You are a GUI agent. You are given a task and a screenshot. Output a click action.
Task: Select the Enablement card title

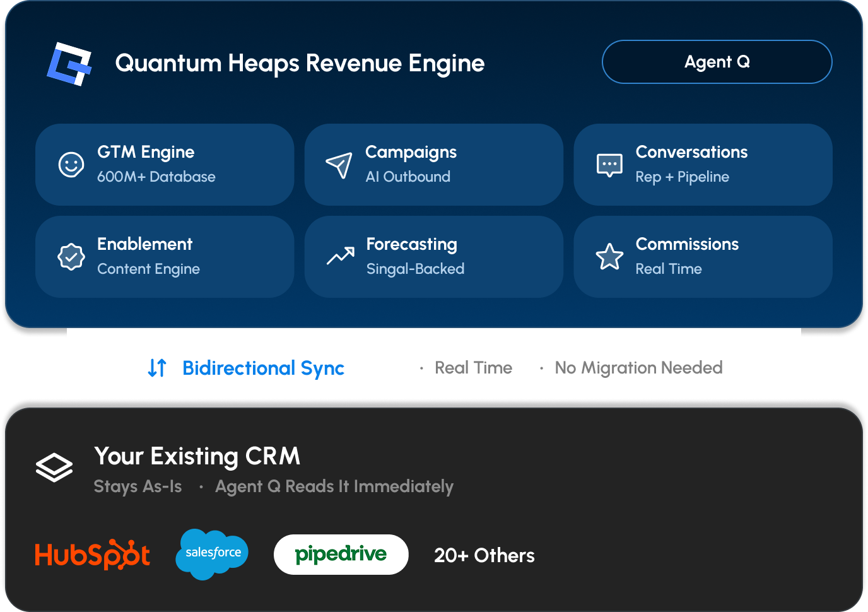[144, 244]
